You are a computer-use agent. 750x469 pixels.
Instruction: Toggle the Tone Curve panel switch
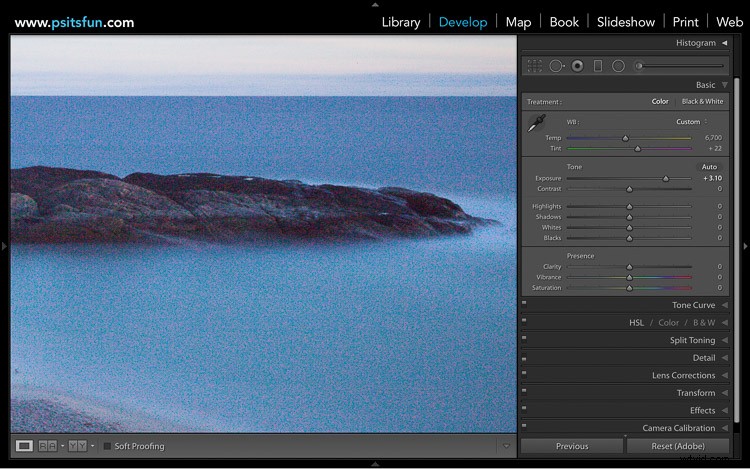(x=524, y=303)
